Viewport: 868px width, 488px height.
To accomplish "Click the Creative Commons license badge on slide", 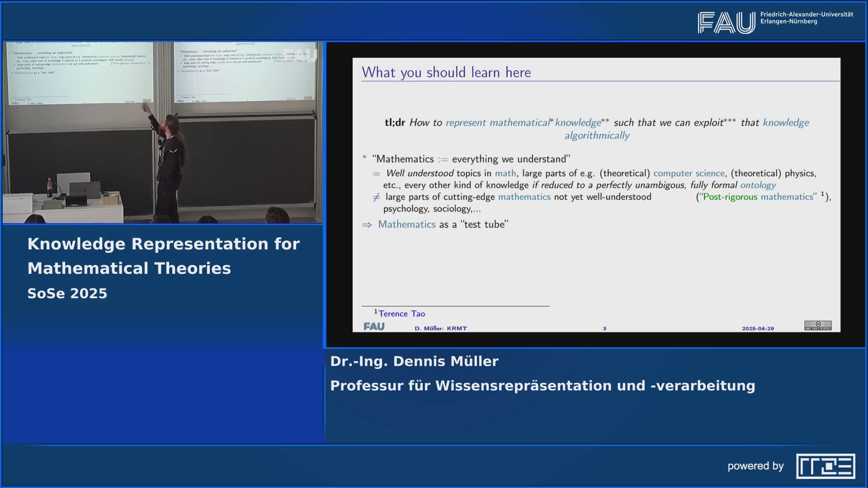I will (x=818, y=325).
